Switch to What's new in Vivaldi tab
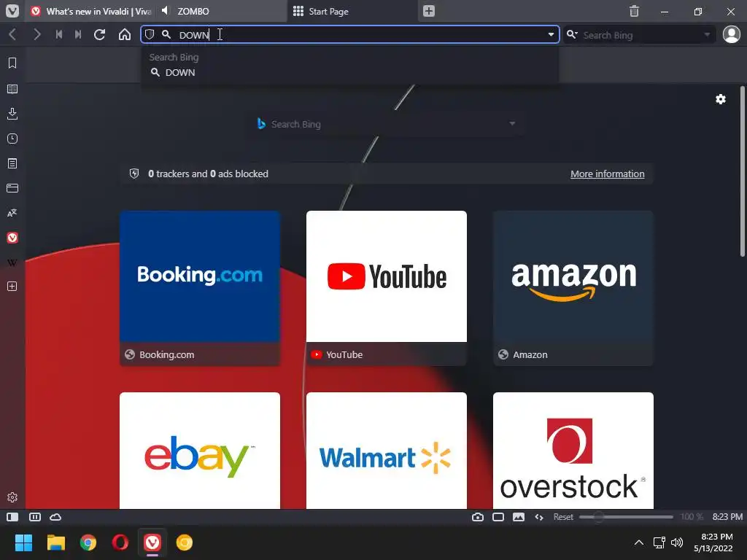The height and width of the screenshot is (560, 747). (90, 11)
